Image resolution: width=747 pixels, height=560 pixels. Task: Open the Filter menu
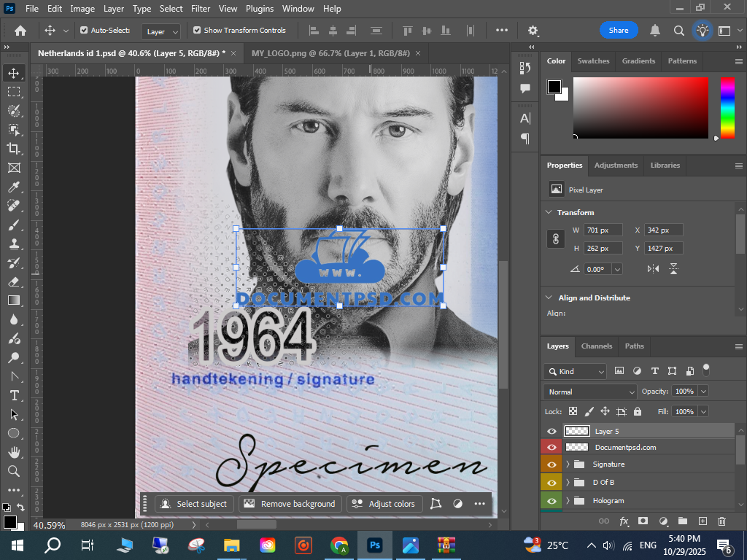pos(201,9)
